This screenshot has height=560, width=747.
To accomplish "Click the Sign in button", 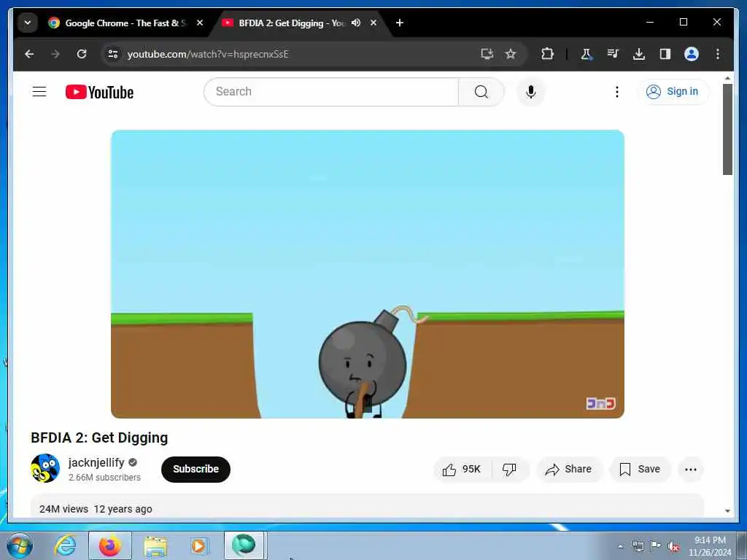I will pos(673,91).
